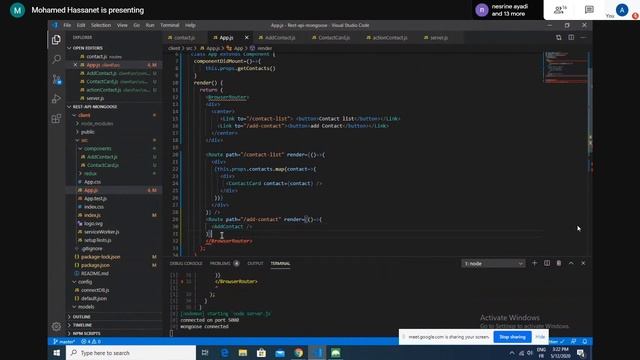Click Hide on the screen sharing bar

click(x=540, y=337)
